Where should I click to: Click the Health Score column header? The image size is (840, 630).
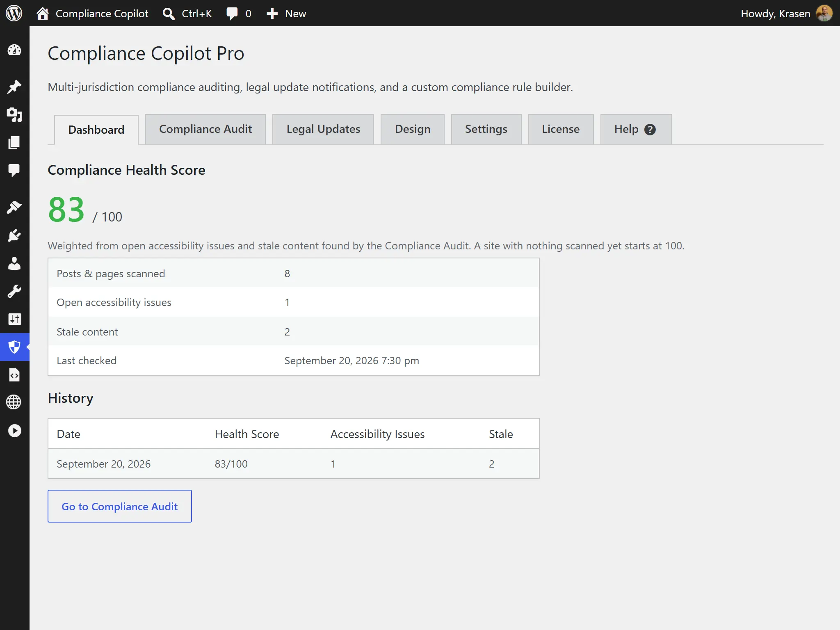click(x=247, y=434)
